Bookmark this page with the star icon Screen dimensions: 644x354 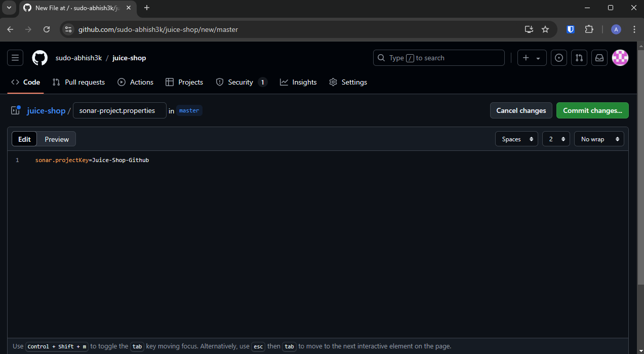pyautogui.click(x=545, y=29)
